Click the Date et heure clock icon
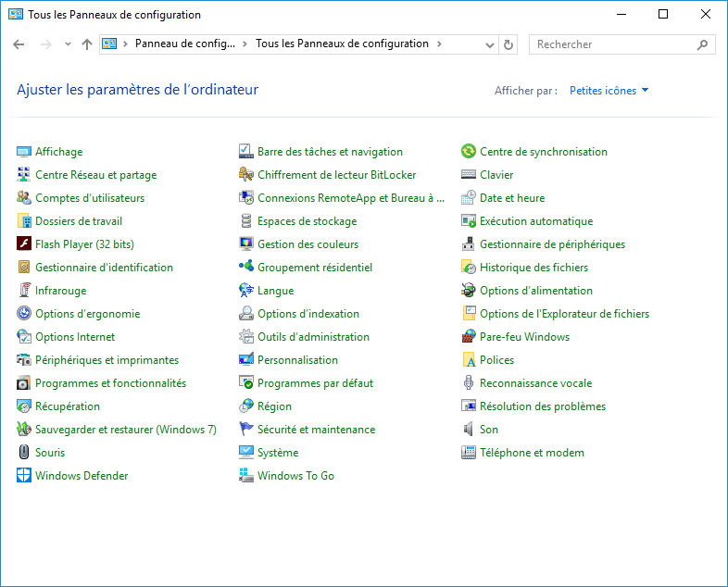Viewport: 728px width, 587px height. pyautogui.click(x=470, y=198)
